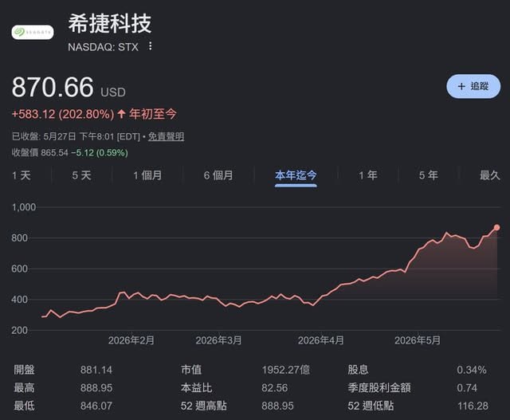The image size is (510, 420).
Task: Open the 免責聲明 disclaimer link
Action: point(166,136)
